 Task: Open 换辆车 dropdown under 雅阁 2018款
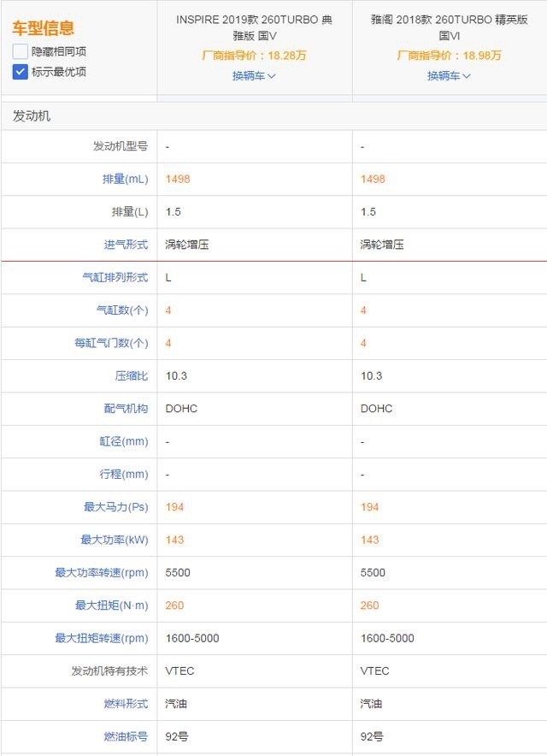coord(449,76)
